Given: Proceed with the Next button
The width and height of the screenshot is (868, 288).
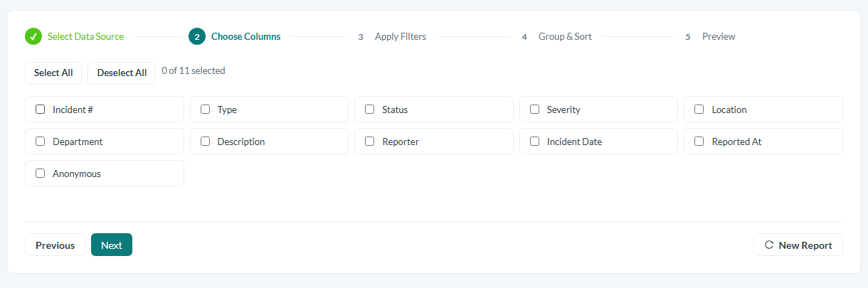Looking at the screenshot, I should pyautogui.click(x=112, y=245).
